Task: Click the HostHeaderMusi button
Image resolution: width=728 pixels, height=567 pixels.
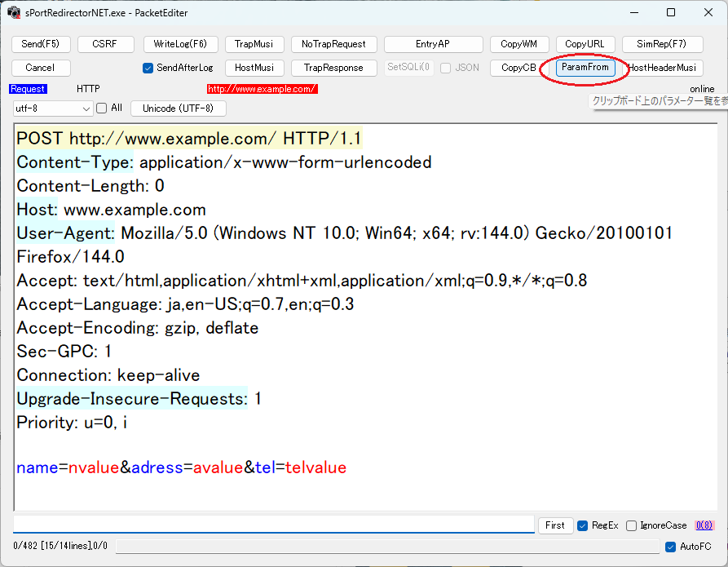Action: click(x=662, y=68)
